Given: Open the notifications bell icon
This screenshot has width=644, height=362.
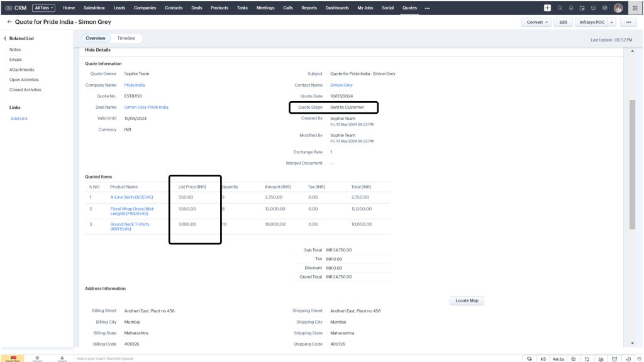Looking at the screenshot, I should tap(571, 8).
